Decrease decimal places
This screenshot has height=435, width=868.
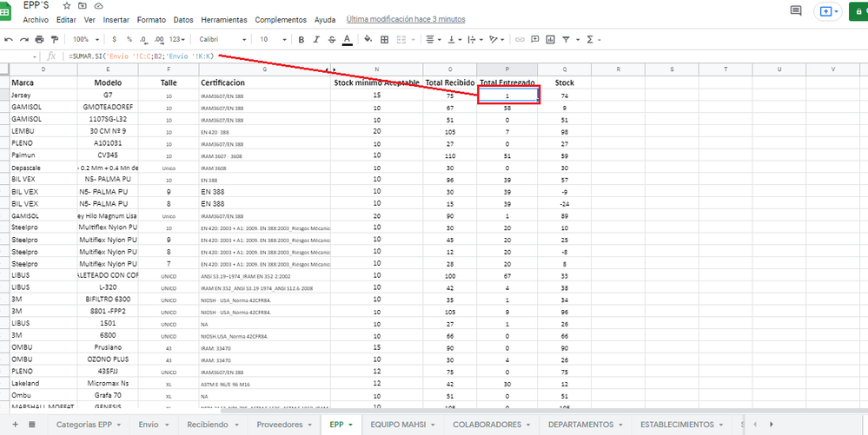[143, 39]
